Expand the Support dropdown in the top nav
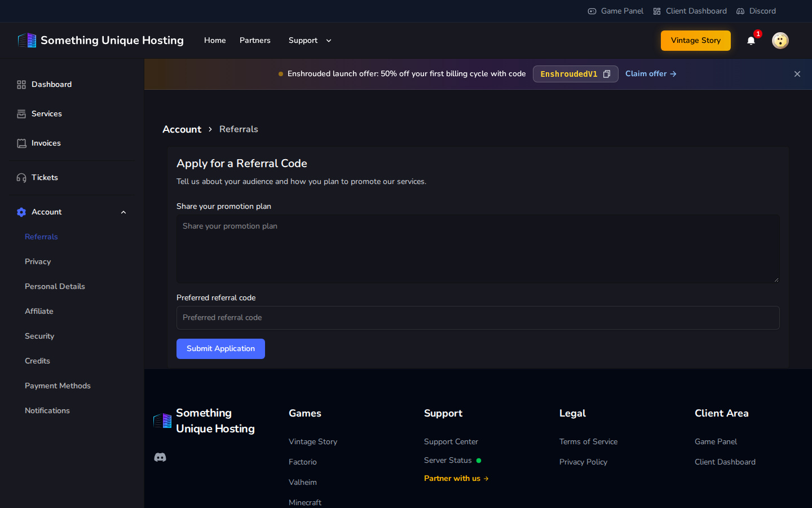The width and height of the screenshot is (812, 508). 310,41
